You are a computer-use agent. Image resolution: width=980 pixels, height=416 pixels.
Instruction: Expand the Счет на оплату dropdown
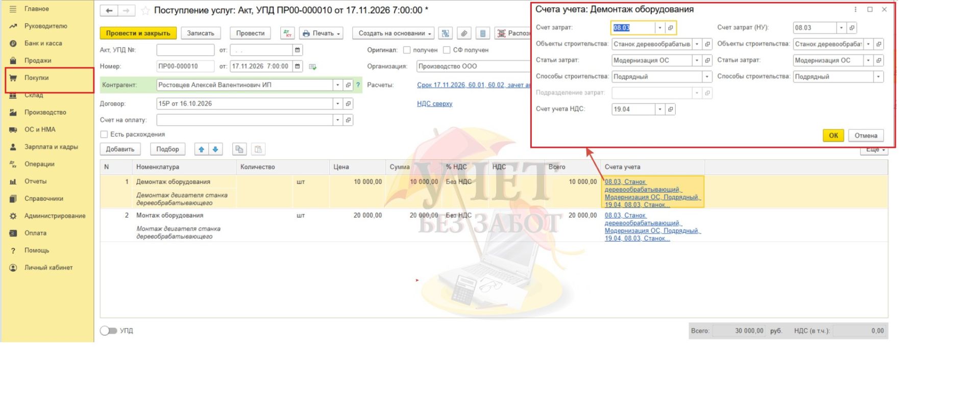tap(337, 120)
